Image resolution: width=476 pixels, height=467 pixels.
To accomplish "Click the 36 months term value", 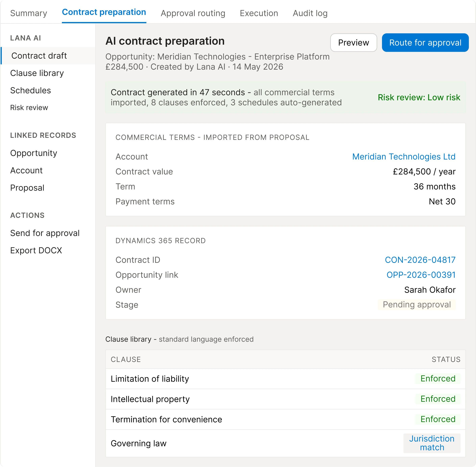I will point(434,187).
